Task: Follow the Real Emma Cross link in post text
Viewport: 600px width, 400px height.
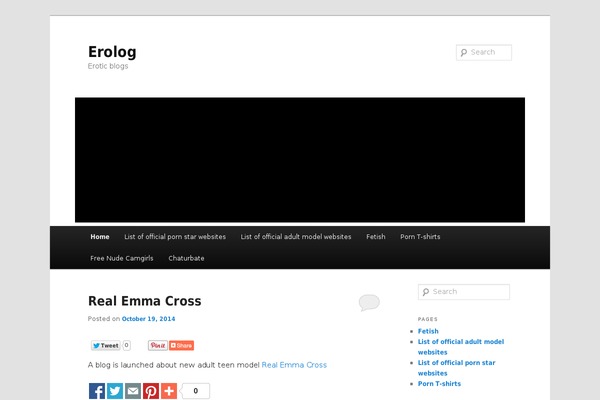Action: click(294, 365)
